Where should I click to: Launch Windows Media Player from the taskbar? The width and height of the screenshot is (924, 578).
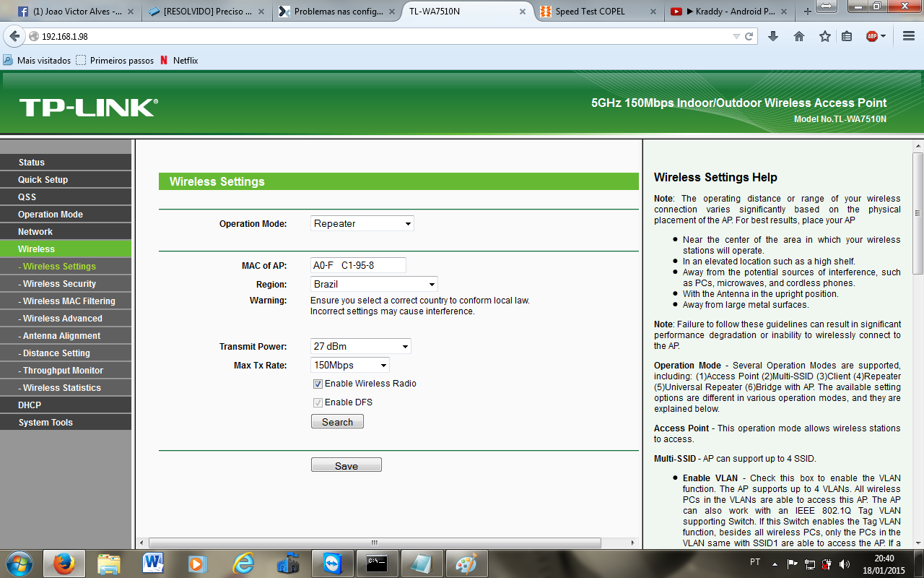click(198, 564)
